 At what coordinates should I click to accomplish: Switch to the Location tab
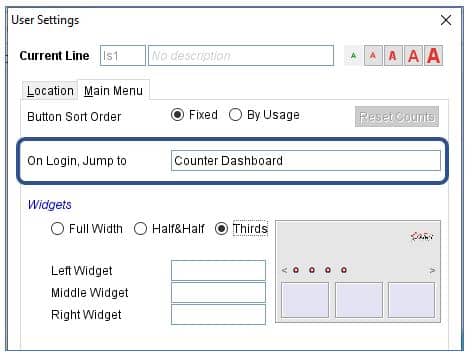[50, 91]
